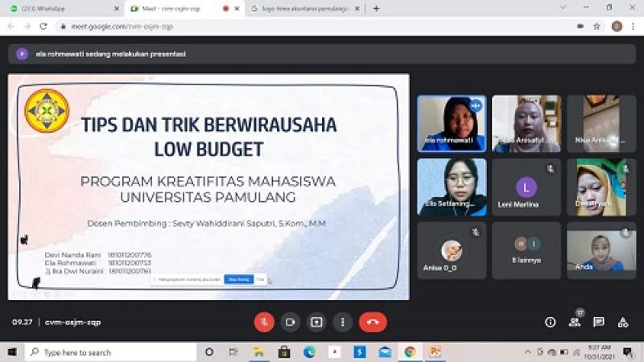
Task: Switch to the Meet browser tab
Action: [x=183, y=8]
